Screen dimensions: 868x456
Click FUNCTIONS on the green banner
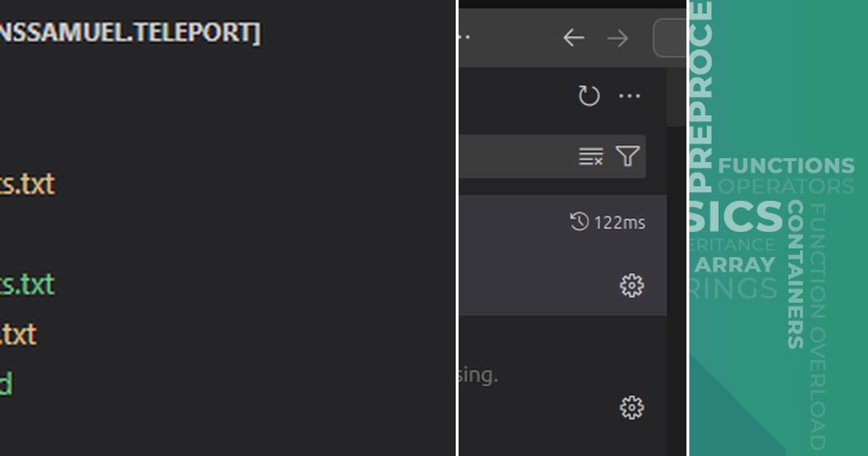(786, 166)
